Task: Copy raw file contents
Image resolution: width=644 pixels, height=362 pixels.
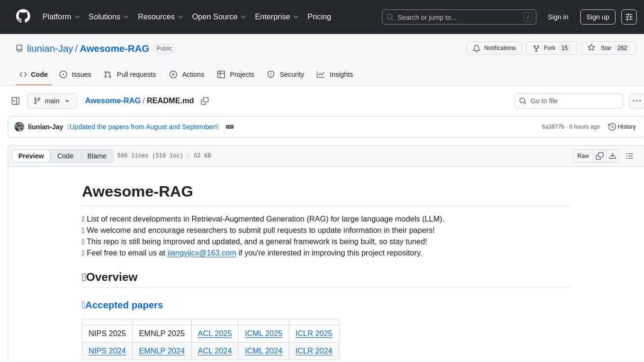Action: [x=599, y=156]
